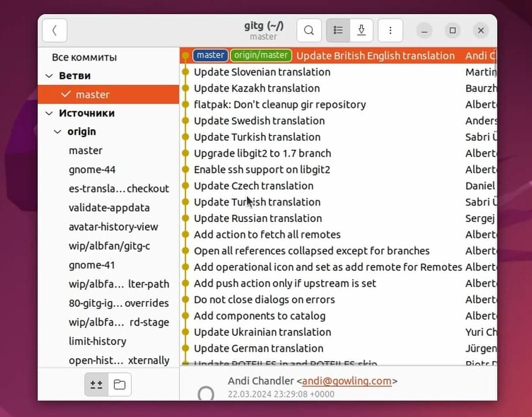Select the limit-history branch

(108, 341)
